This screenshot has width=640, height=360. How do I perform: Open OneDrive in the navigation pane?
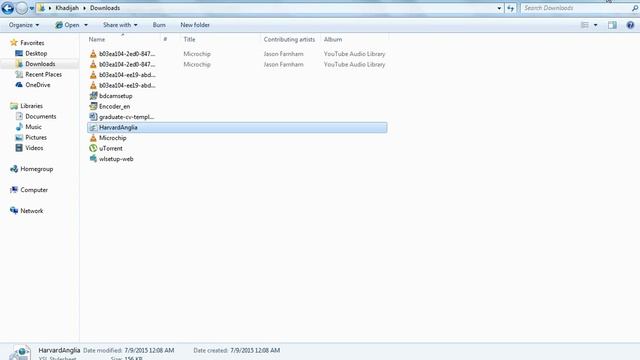pos(38,85)
